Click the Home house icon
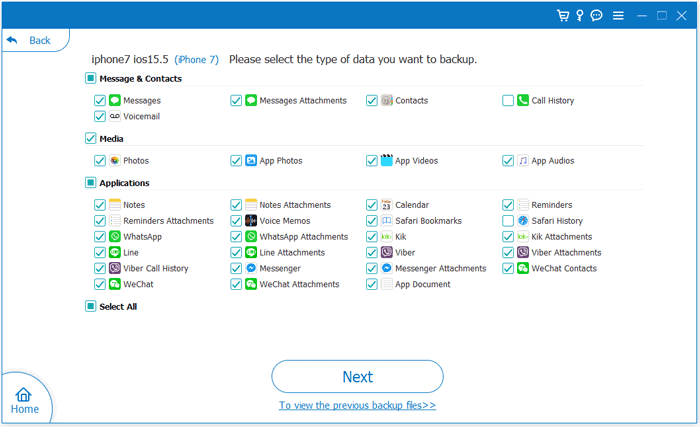The height and width of the screenshot is (427, 700). point(23,394)
